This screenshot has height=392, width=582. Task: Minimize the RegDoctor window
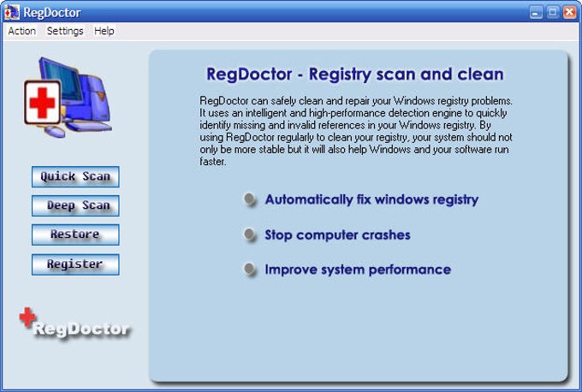point(536,12)
